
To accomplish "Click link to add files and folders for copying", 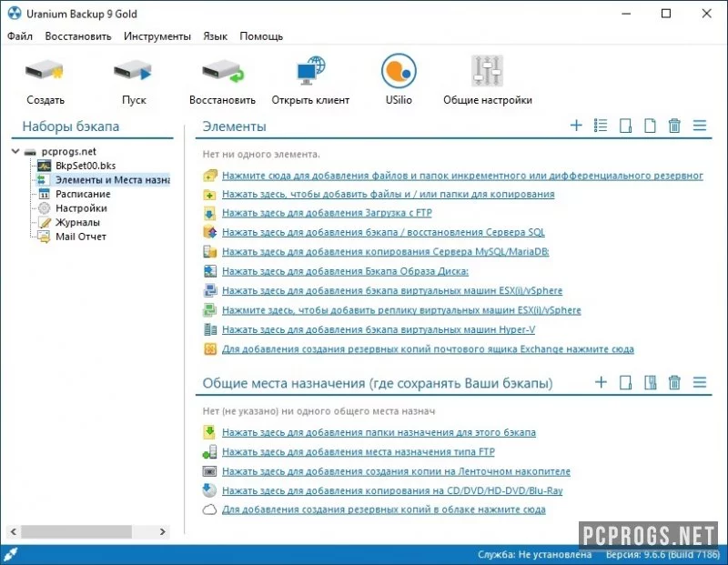I will coord(389,194).
